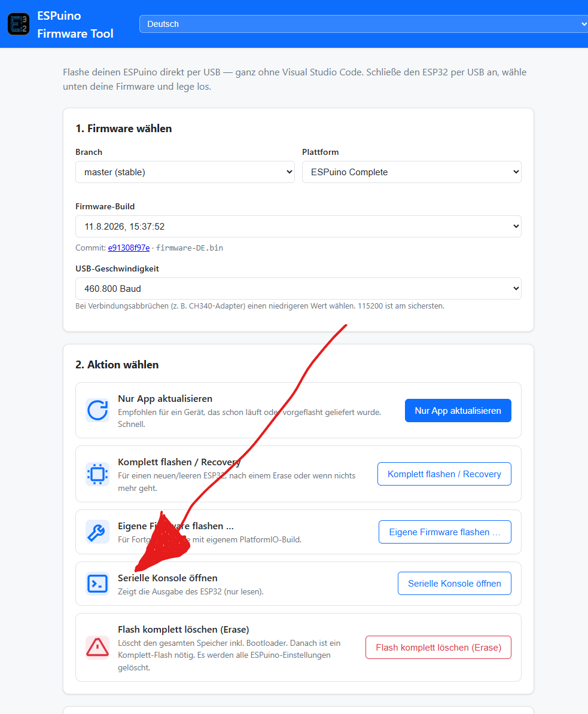Screen dimensions: 588x714
Task: Click the ESPuino Firmware Tool title
Action: pyautogui.click(x=75, y=25)
